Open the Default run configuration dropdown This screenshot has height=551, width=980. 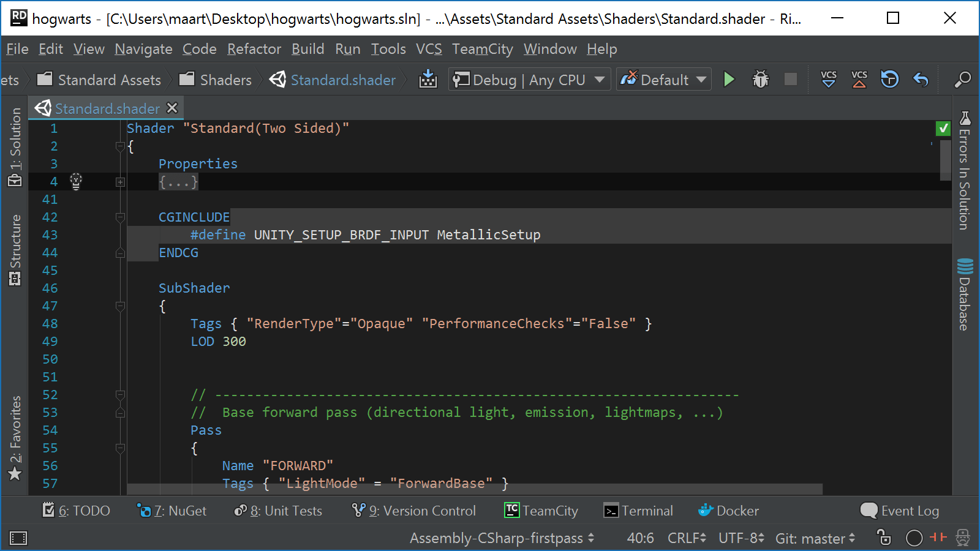tap(663, 80)
